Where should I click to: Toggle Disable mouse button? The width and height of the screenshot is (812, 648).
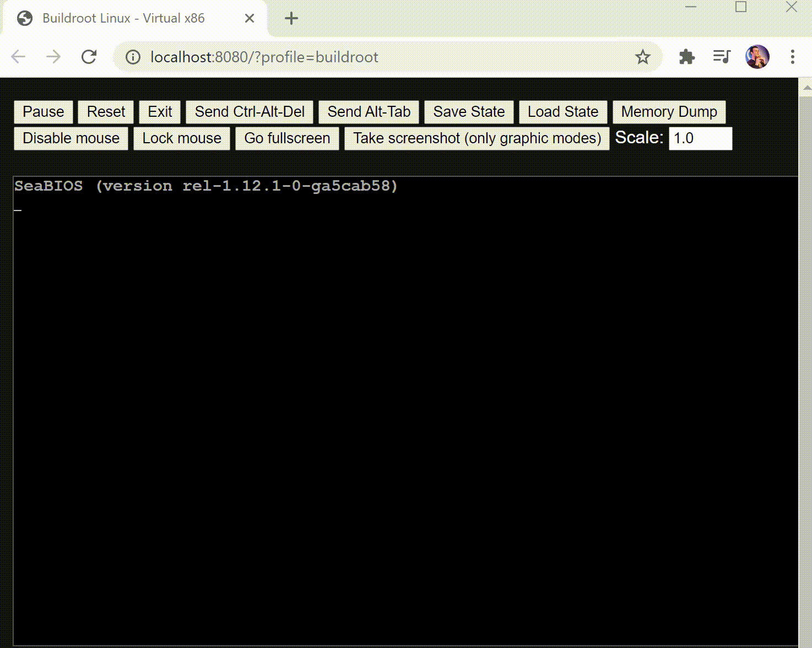(x=71, y=138)
